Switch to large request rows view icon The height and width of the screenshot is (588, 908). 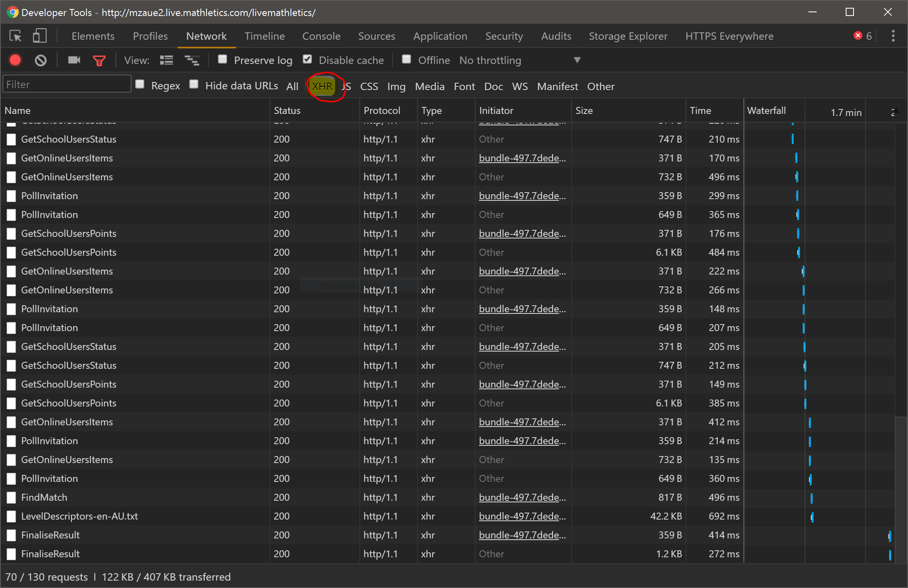point(166,60)
